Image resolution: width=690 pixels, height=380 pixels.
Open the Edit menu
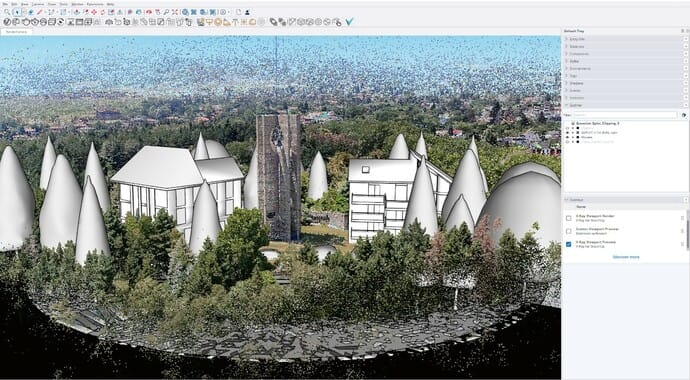point(14,4)
